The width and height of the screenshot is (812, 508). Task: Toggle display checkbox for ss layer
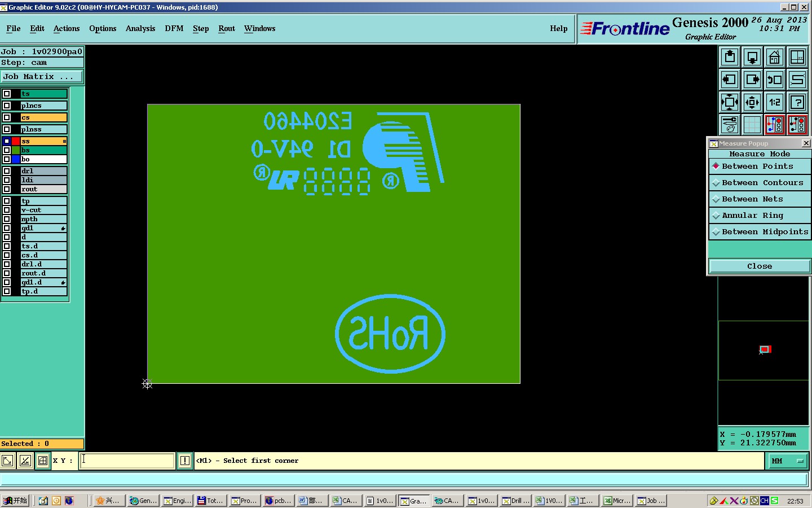click(7, 141)
